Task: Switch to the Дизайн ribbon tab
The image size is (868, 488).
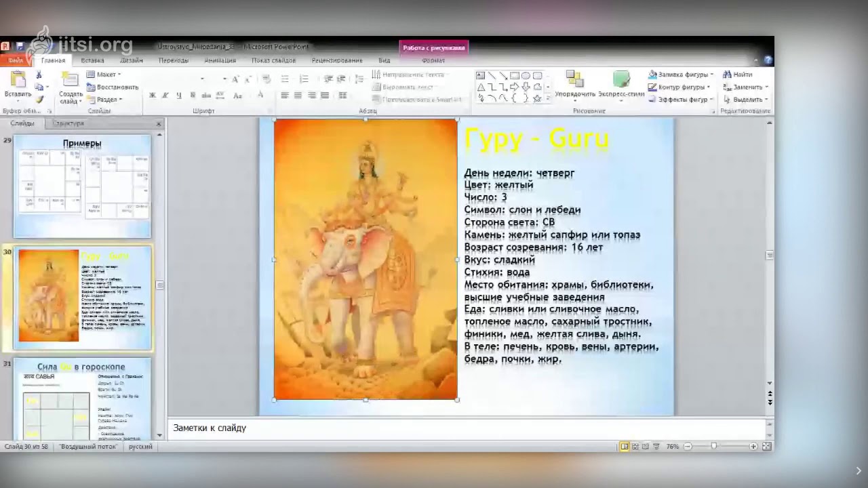Action: [x=132, y=60]
